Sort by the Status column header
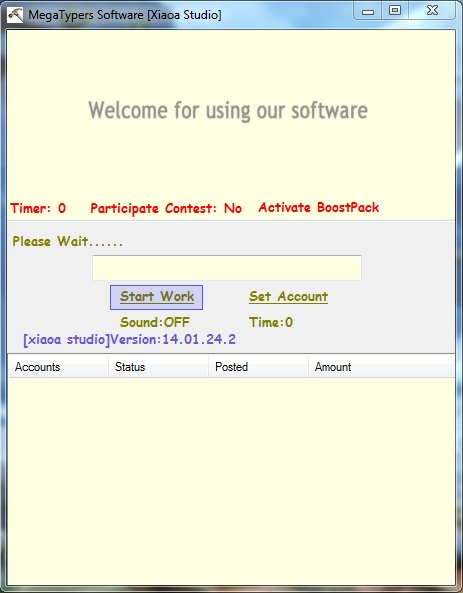The height and width of the screenshot is (593, 463). point(158,367)
